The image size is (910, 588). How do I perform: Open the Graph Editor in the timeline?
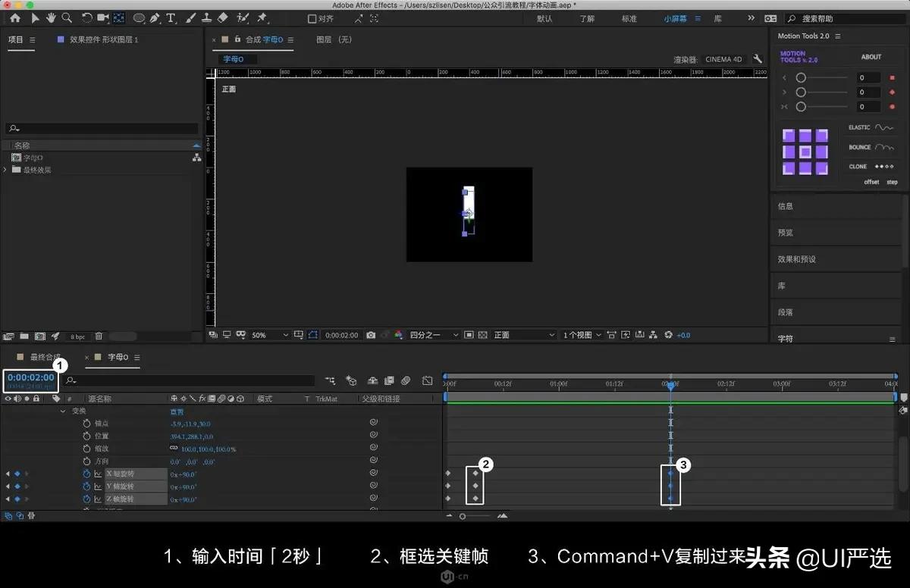pos(428,380)
